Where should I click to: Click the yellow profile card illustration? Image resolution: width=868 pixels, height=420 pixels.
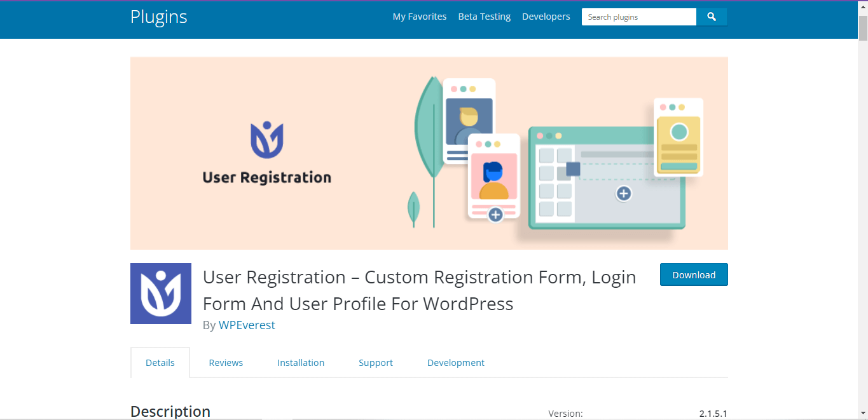pos(678,137)
